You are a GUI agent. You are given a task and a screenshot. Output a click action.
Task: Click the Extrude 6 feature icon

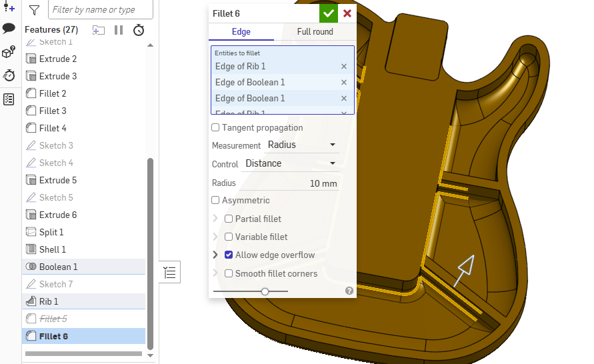[x=31, y=215]
